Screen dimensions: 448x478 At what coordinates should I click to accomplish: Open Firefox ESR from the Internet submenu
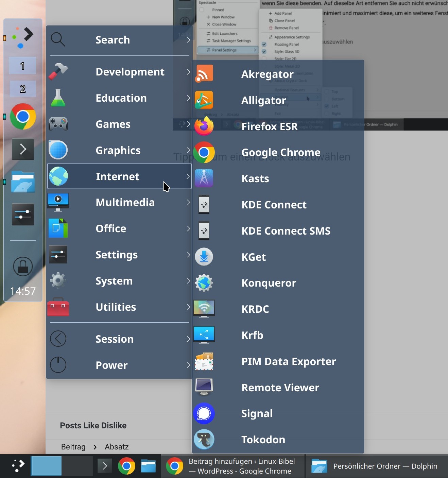coord(278,126)
